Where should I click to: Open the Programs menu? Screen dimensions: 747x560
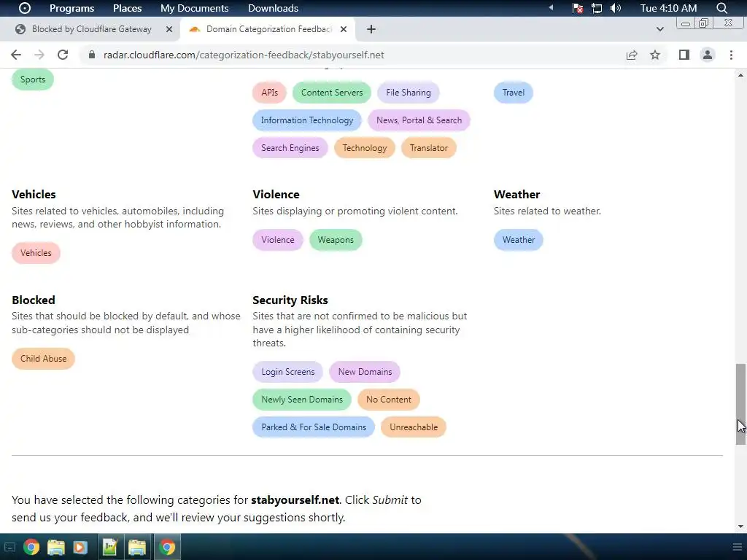(71, 8)
